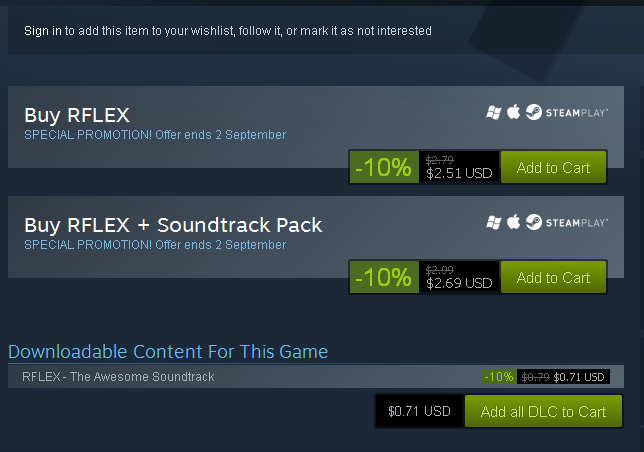Click Apple icon in Soundtrack Pack box
Image resolution: width=644 pixels, height=452 pixels.
point(513,222)
